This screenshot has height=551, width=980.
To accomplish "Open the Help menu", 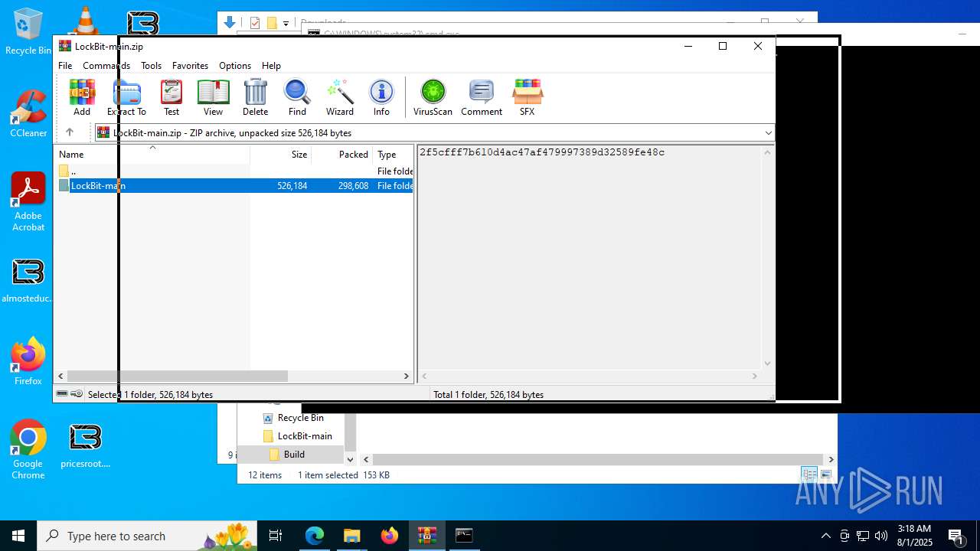I will click(x=271, y=66).
